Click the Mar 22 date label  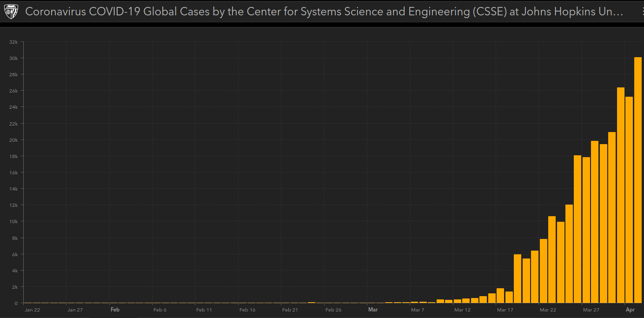click(548, 310)
